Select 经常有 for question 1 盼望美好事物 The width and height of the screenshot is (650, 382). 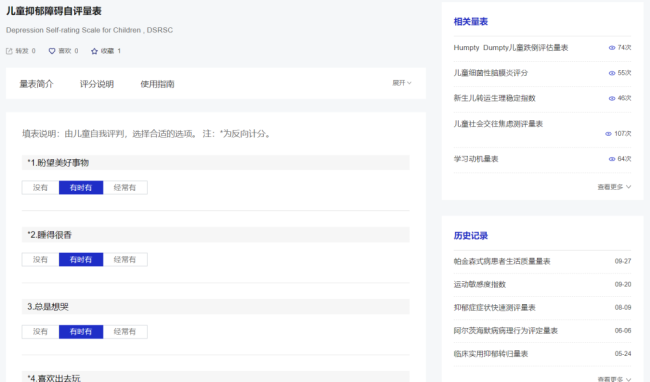[125, 188]
